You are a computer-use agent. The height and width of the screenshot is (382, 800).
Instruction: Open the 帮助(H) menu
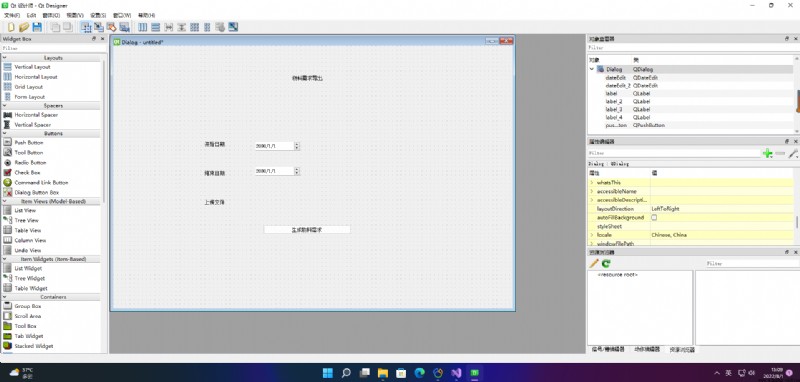(x=146, y=15)
